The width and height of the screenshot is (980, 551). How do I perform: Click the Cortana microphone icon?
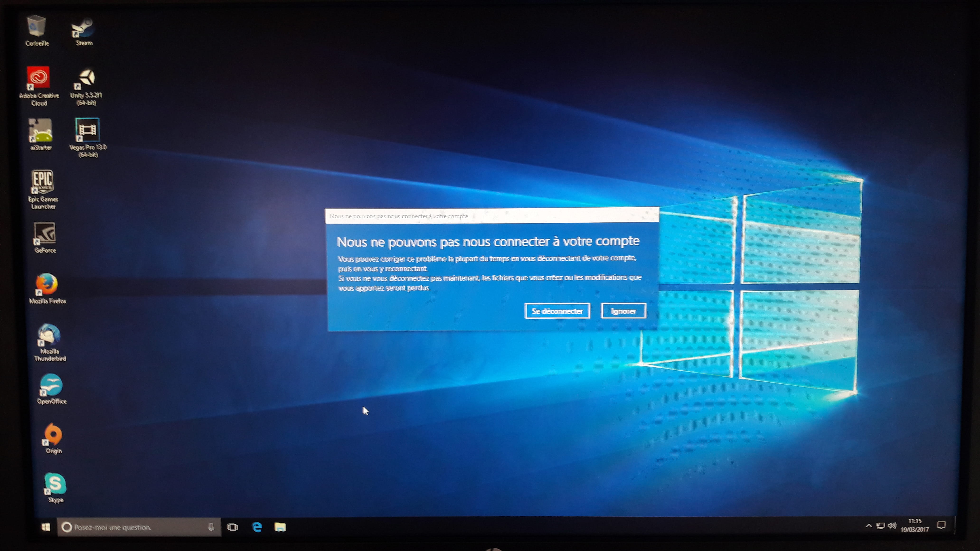[x=212, y=527]
